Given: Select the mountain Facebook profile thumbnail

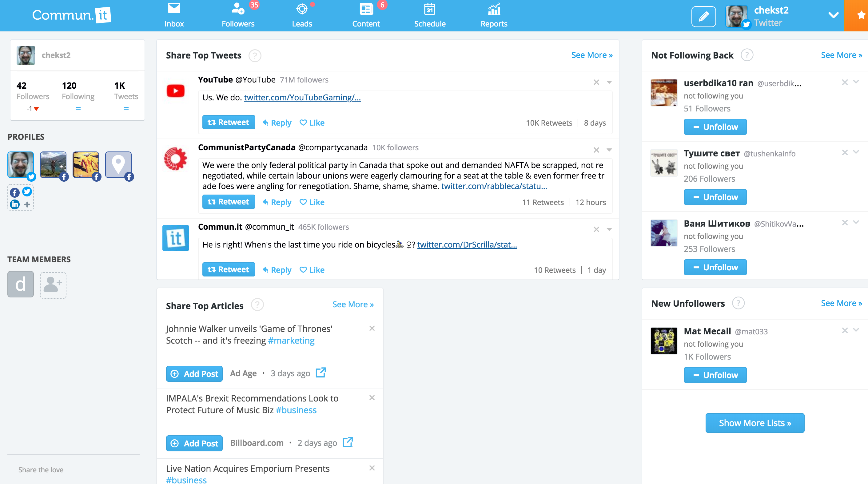Looking at the screenshot, I should click(53, 165).
